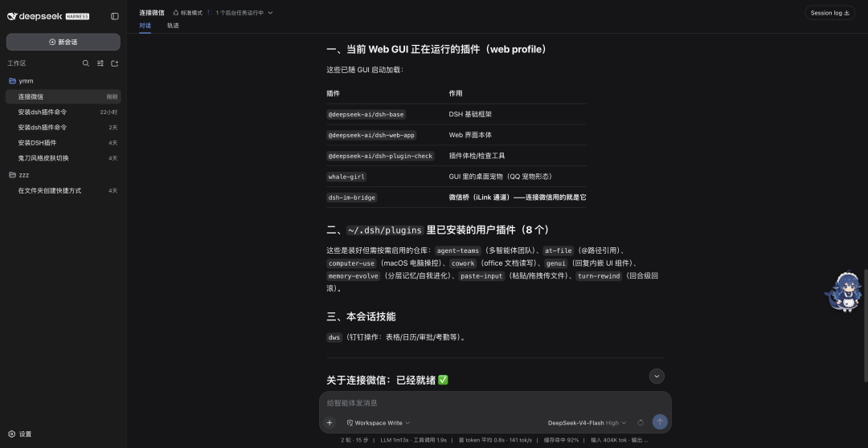Image resolution: width=868 pixels, height=448 pixels.
Task: Click the 2 轮 · 15 步 status entry
Action: [355, 440]
